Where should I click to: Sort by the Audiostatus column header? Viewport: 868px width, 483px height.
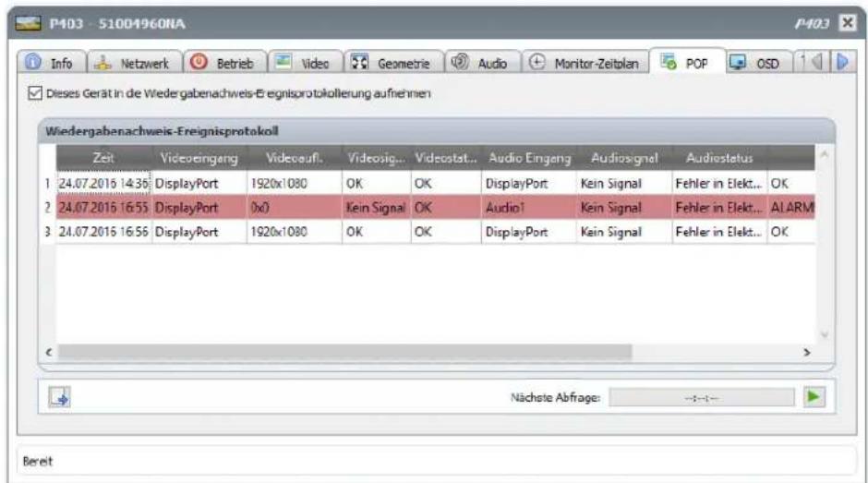click(719, 158)
